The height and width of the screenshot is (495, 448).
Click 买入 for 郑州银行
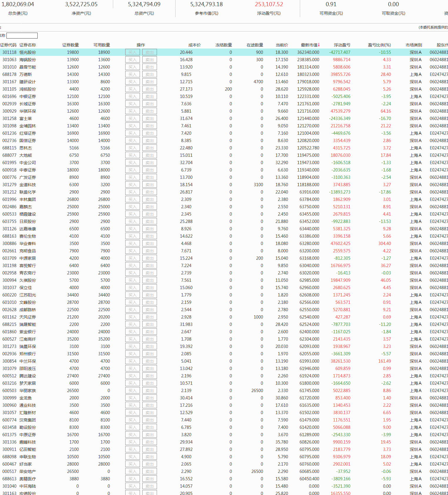point(133,354)
